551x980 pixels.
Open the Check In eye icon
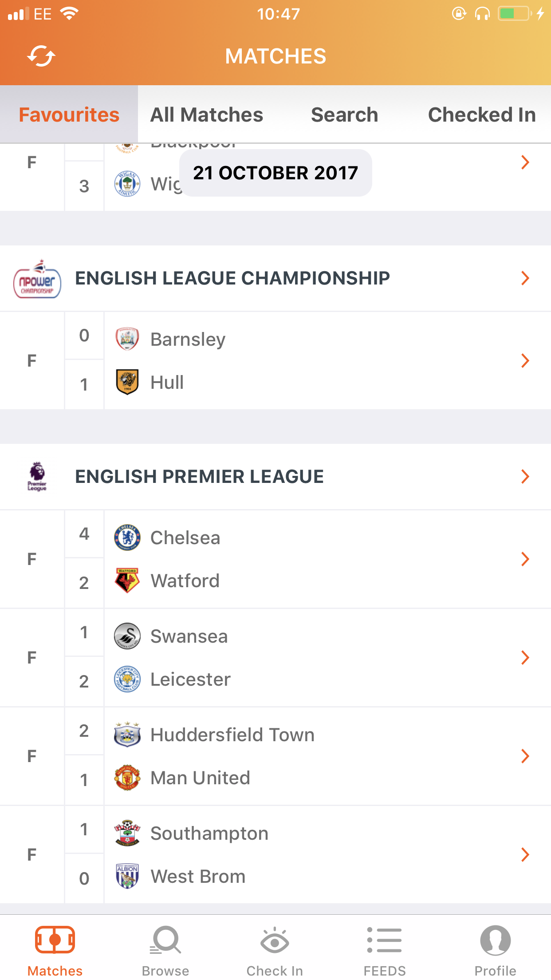coord(275,940)
